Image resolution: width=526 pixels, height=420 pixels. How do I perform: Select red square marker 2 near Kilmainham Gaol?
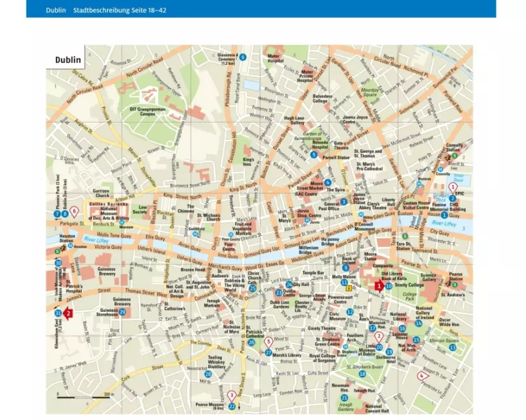coord(68,313)
